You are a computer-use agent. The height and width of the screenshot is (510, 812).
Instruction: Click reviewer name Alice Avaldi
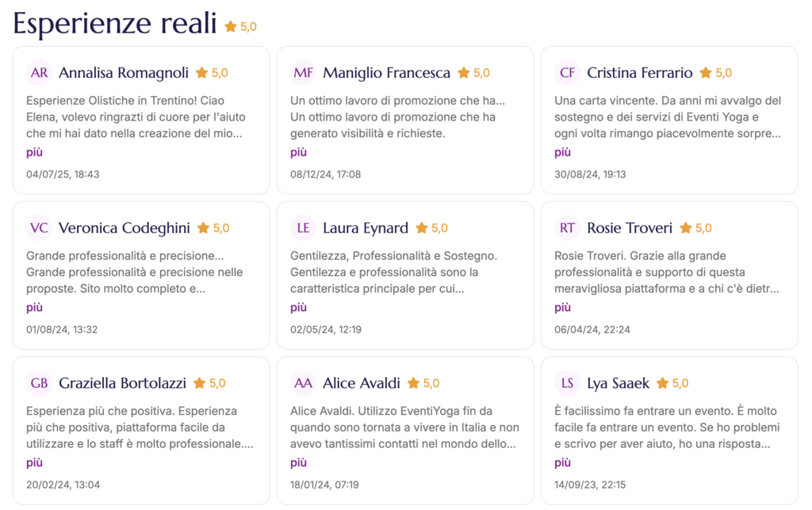(x=361, y=384)
